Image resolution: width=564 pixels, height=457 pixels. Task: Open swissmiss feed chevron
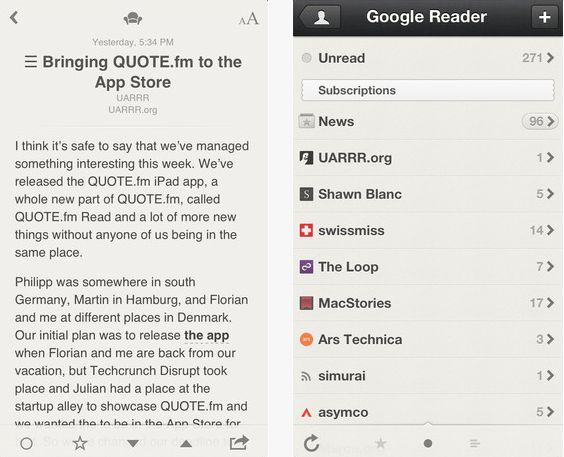click(550, 230)
